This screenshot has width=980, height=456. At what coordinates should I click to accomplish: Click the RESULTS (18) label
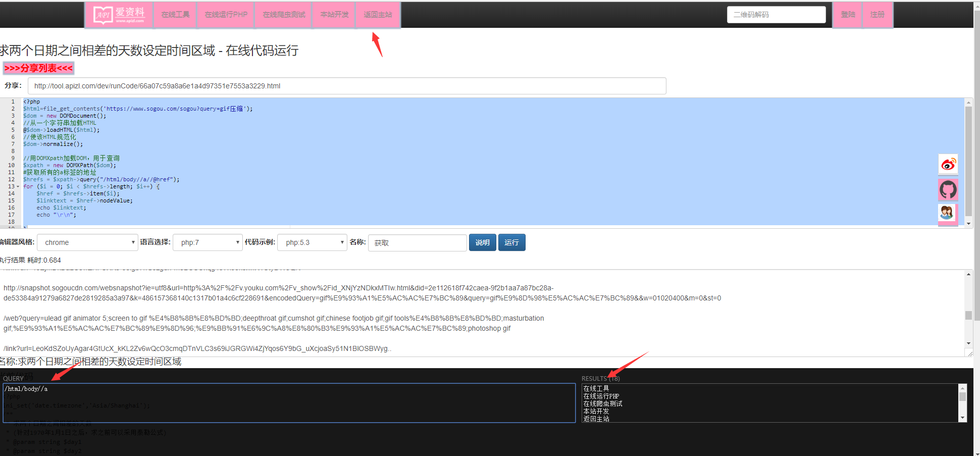pos(600,378)
